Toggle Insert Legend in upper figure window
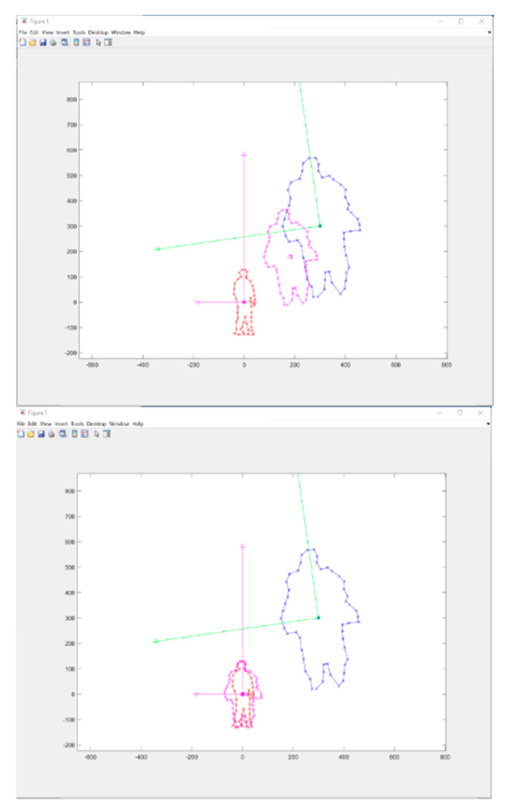 (x=86, y=43)
